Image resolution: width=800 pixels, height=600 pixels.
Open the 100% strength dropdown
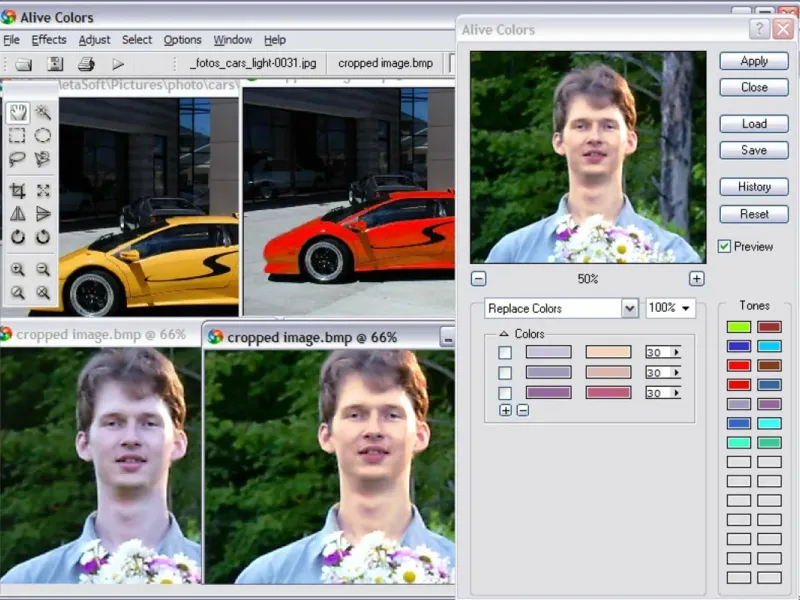671,308
